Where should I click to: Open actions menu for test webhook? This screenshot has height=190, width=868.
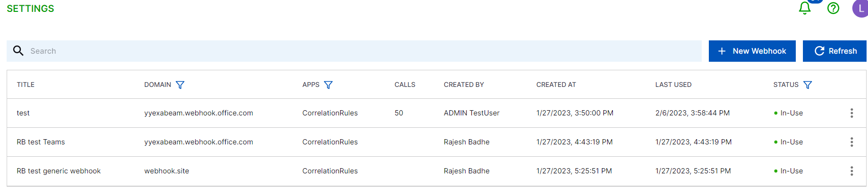tap(852, 113)
